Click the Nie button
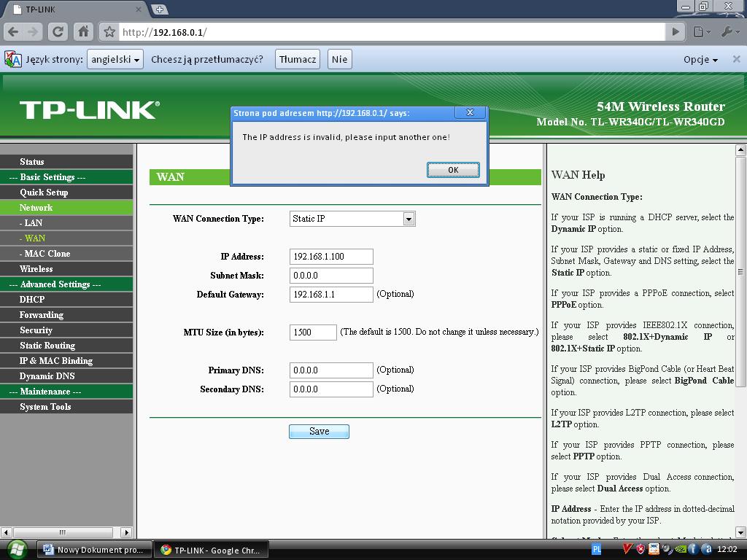The width and height of the screenshot is (747, 560). coord(340,59)
